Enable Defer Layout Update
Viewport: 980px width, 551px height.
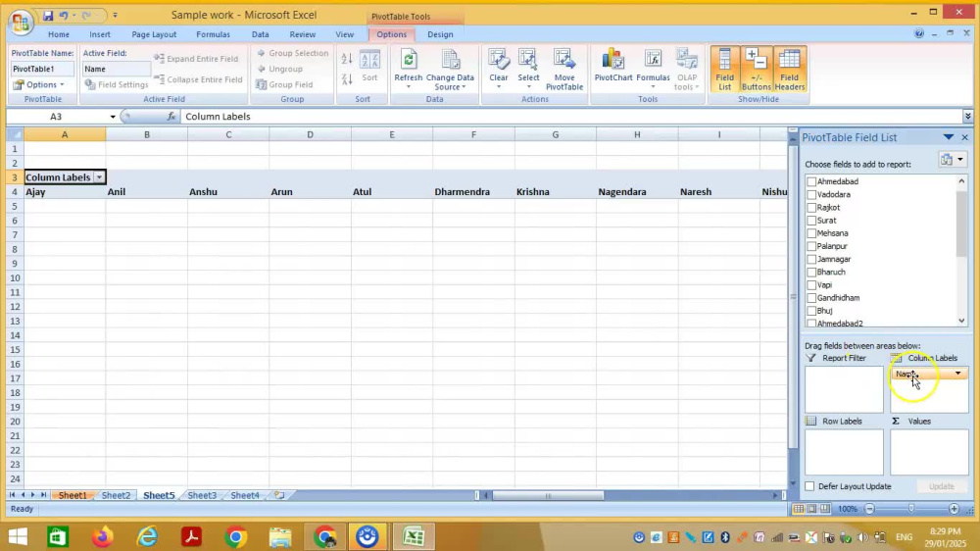click(810, 486)
